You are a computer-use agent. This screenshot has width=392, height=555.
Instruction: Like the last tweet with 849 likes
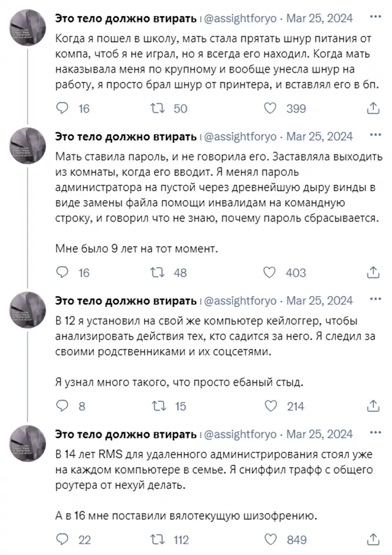270,540
